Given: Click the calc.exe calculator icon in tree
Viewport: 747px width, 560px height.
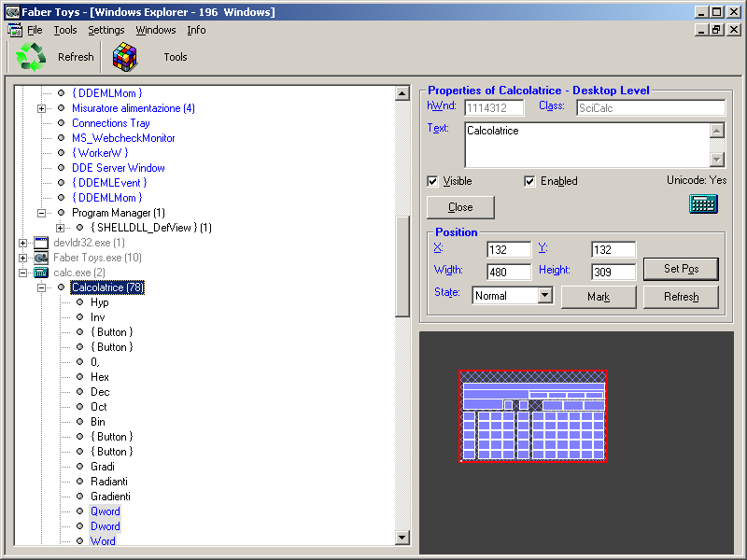Looking at the screenshot, I should pos(41,273).
